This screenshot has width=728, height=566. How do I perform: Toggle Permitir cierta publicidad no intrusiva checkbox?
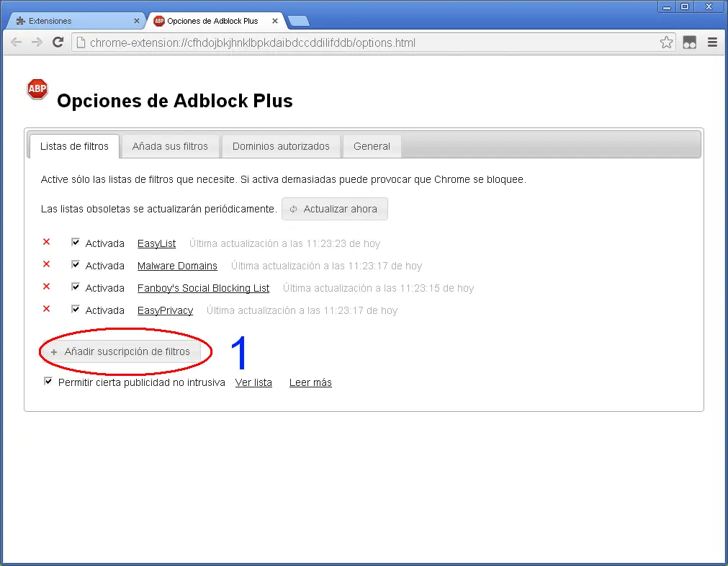[x=48, y=381]
